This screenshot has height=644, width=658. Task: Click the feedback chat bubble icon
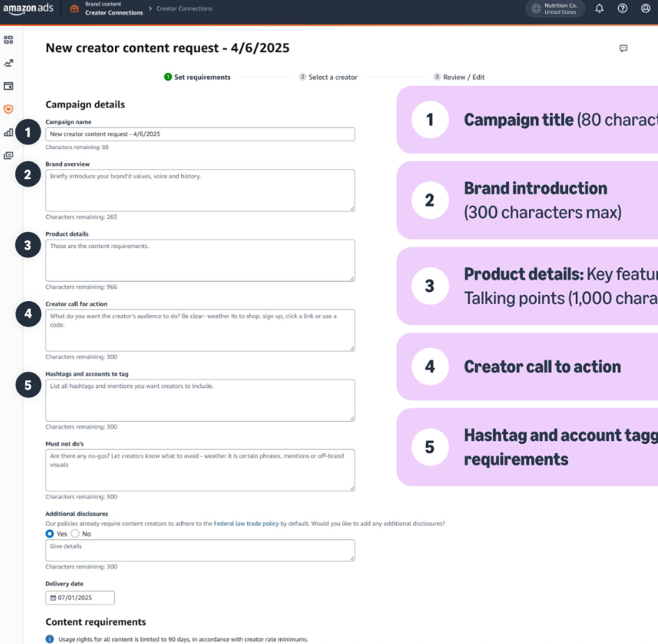pos(623,49)
